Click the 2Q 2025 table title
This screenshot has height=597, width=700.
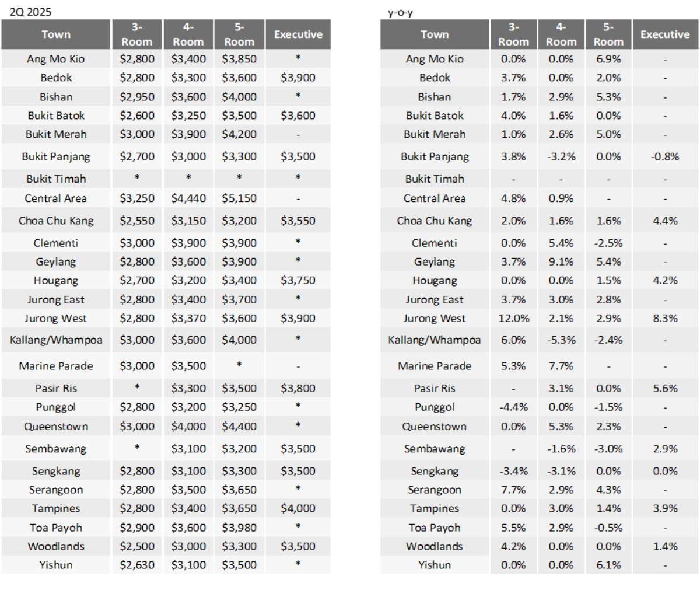[27, 12]
